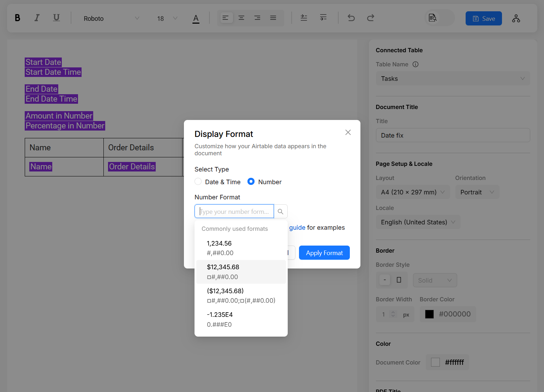Select the Date & Time radio option

pos(198,182)
